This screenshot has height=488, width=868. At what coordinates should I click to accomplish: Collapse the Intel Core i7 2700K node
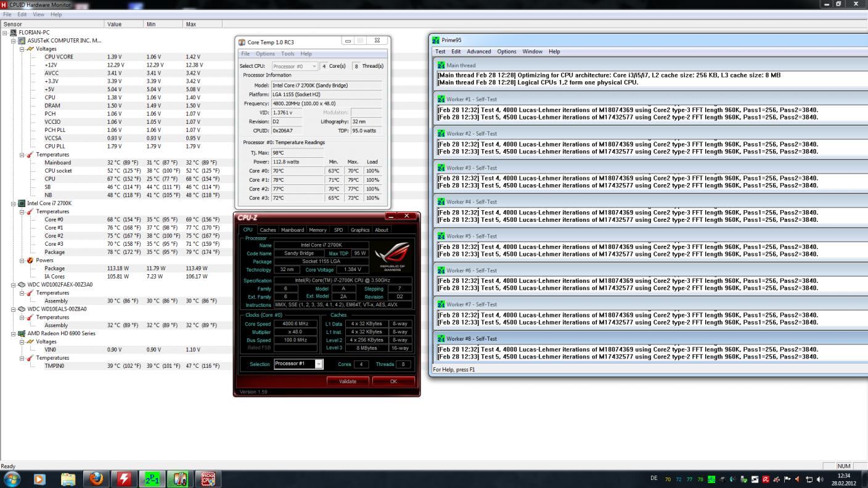click(14, 203)
